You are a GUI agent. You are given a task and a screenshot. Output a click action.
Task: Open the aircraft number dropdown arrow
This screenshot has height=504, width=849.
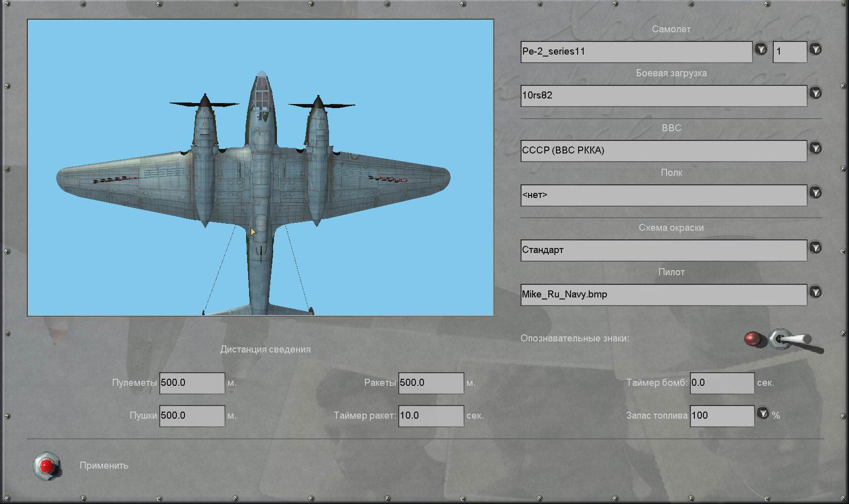[x=815, y=49]
